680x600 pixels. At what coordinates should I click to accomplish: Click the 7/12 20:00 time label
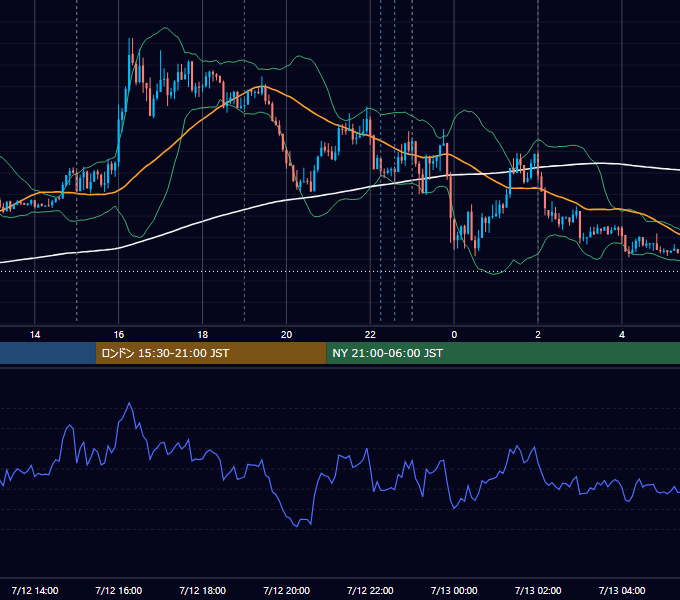click(286, 590)
